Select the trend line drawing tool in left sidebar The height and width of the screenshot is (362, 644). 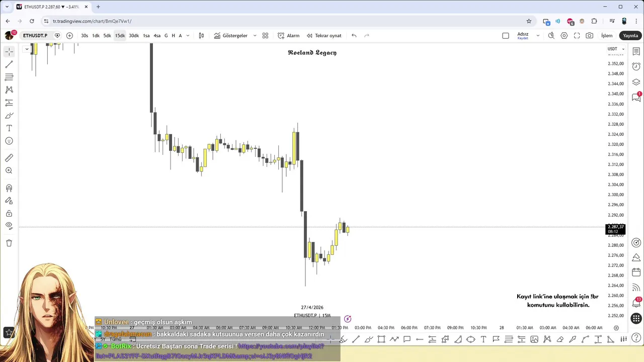[9, 64]
